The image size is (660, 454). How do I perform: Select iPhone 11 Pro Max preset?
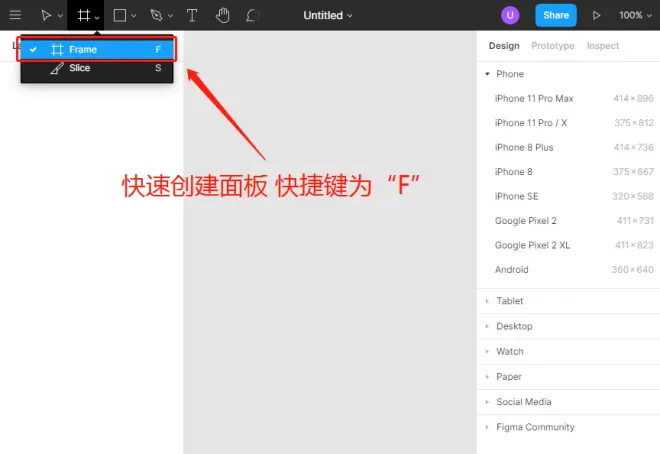(x=568, y=98)
